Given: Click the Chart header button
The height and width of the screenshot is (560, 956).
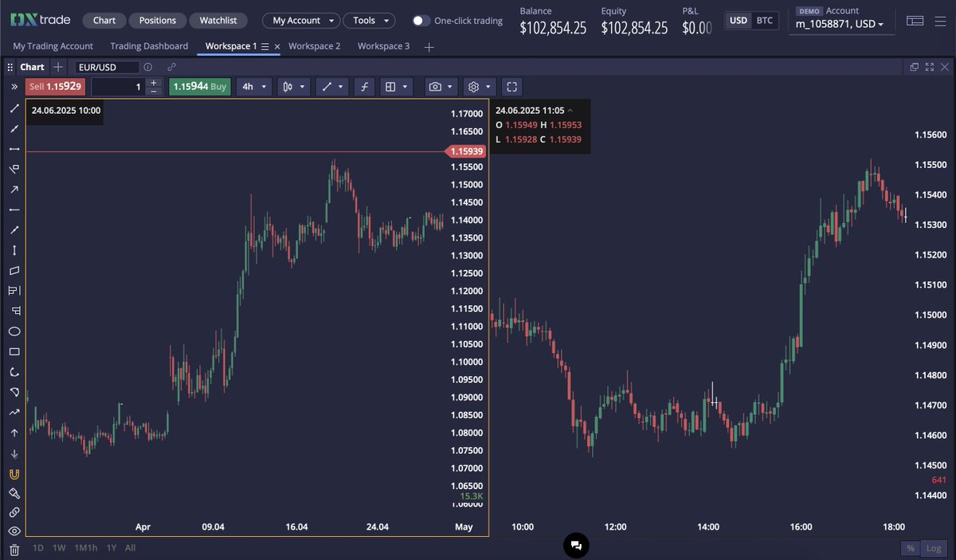Looking at the screenshot, I should pyautogui.click(x=104, y=21).
